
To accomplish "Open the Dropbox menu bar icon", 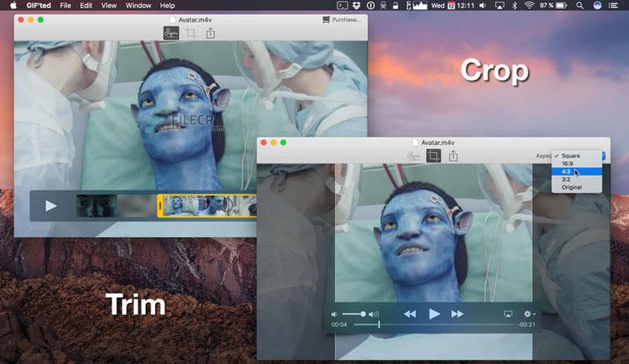I will [x=356, y=5].
